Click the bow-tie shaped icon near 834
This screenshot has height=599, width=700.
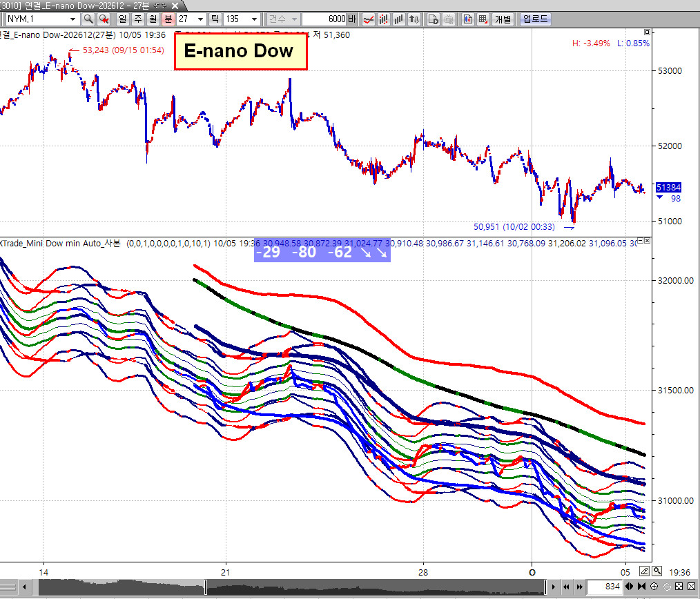[642, 587]
